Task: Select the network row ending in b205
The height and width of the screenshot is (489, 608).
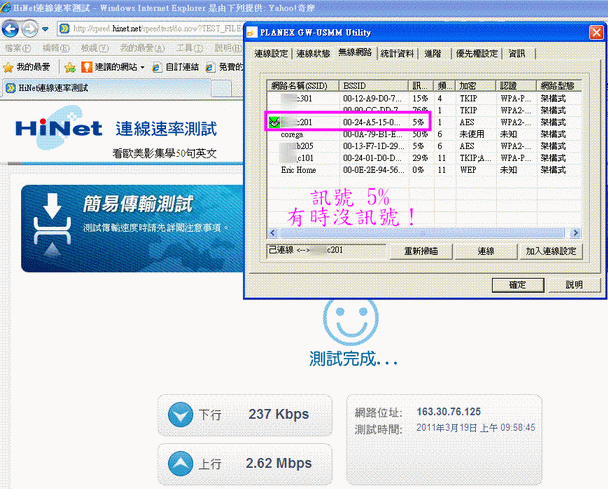Action: 424,146
